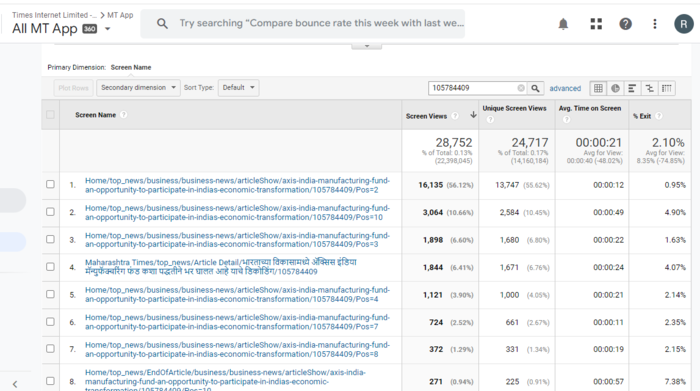Screen dimensions: 700x391
Task: Click the account avatar R
Action: (x=683, y=24)
